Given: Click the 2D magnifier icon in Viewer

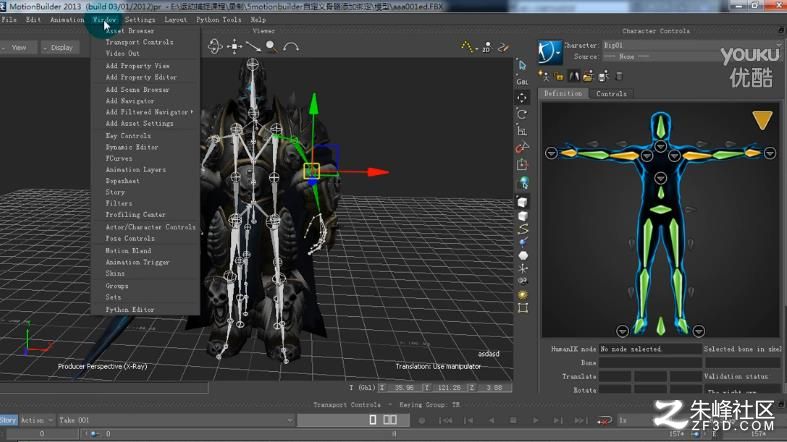Looking at the screenshot, I should pyautogui.click(x=486, y=47).
